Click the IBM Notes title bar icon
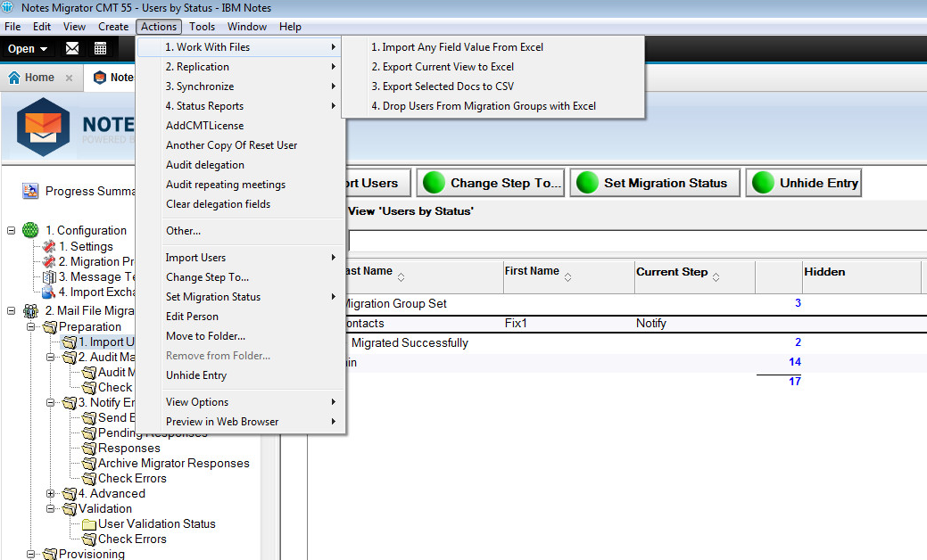Viewport: 927px width, 560px height. [x=8, y=8]
